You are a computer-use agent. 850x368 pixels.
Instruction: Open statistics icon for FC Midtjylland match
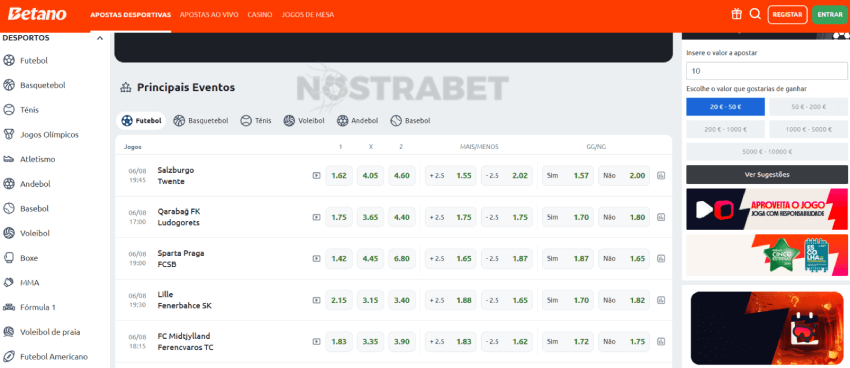coord(661,341)
